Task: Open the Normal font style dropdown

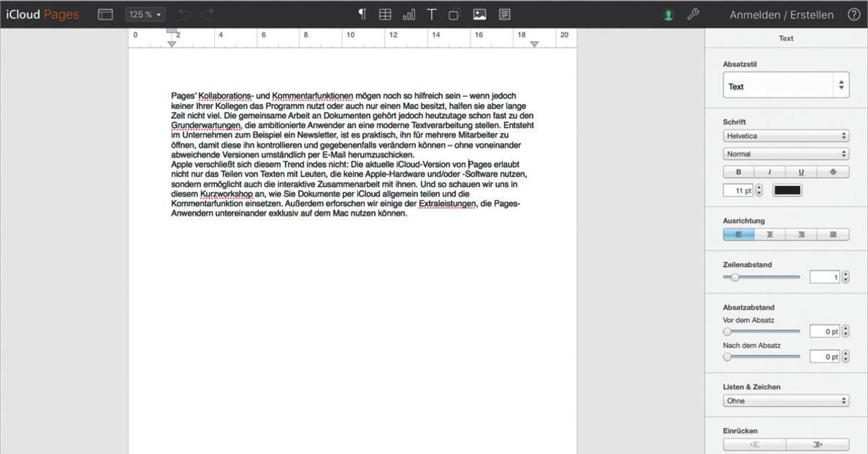Action: [x=786, y=154]
